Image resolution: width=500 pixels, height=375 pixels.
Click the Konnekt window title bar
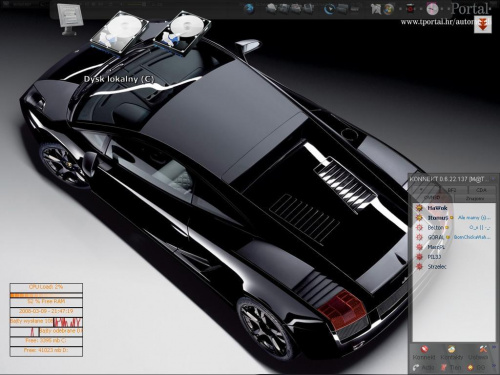[x=453, y=179]
